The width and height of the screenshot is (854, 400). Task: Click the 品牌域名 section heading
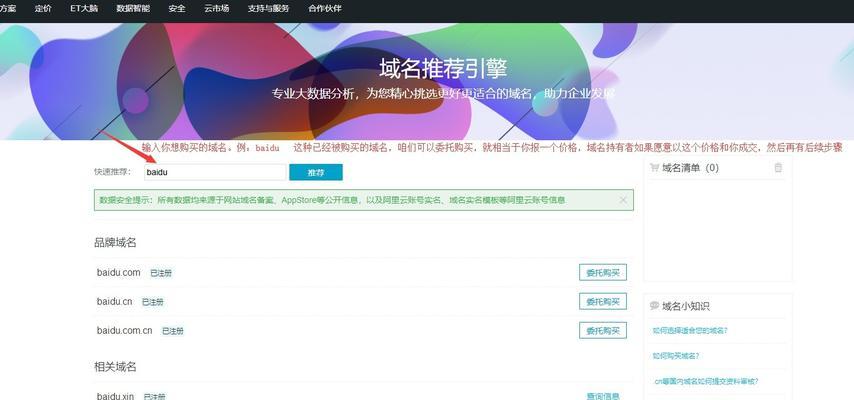pos(115,243)
